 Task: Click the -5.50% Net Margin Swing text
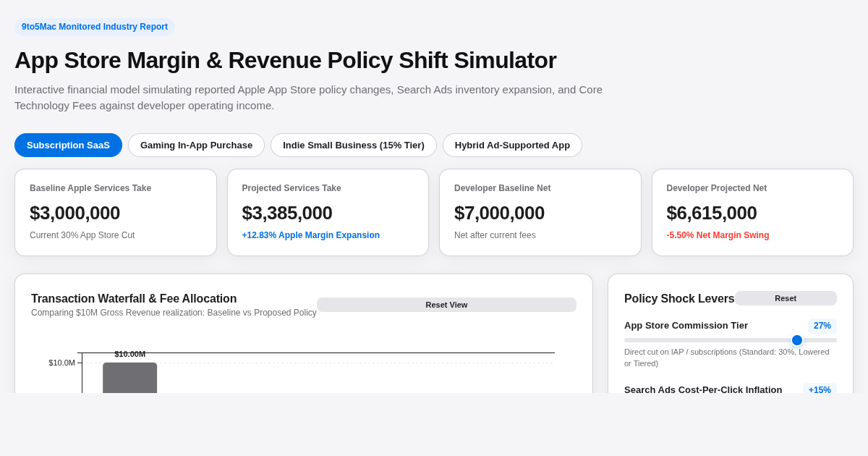pos(718,235)
